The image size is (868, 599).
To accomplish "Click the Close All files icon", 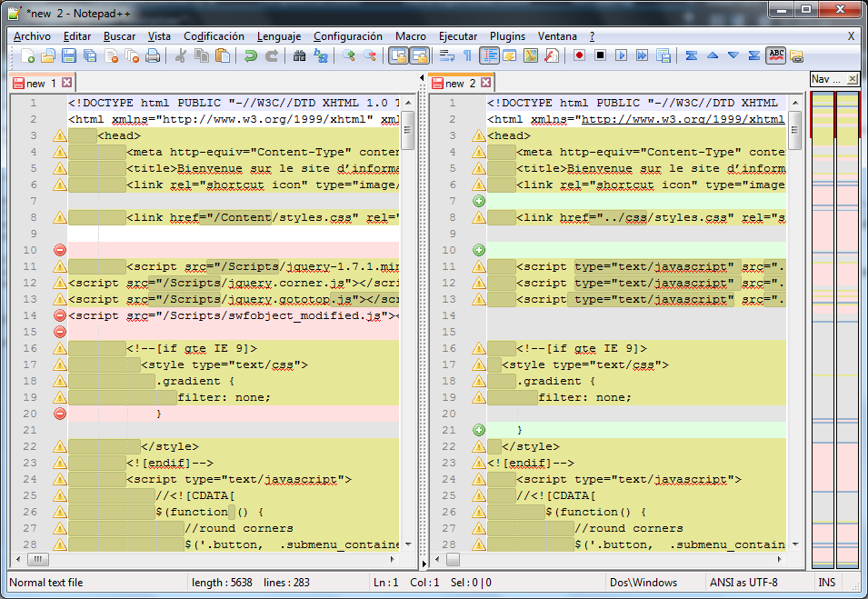I will coord(132,56).
